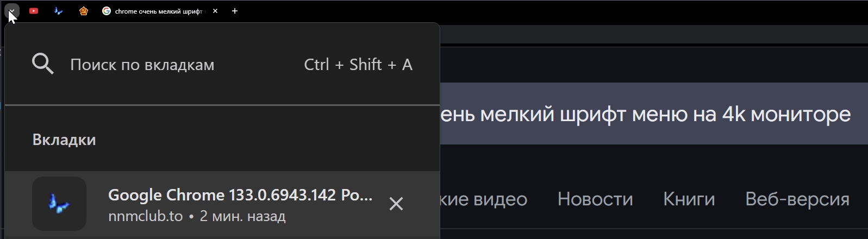Screen dimensions: 868x239
Task: Open the partially hidden 'видео' search filter
Action: (484, 199)
